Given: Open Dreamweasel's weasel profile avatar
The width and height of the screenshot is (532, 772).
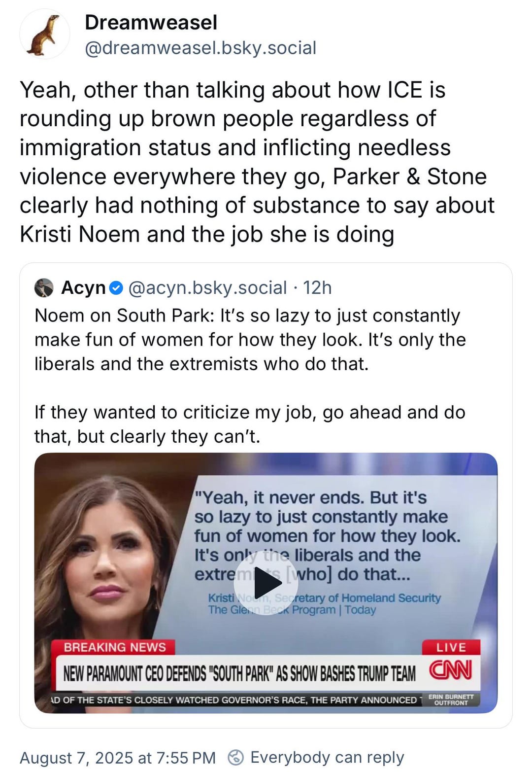Looking at the screenshot, I should click(44, 34).
